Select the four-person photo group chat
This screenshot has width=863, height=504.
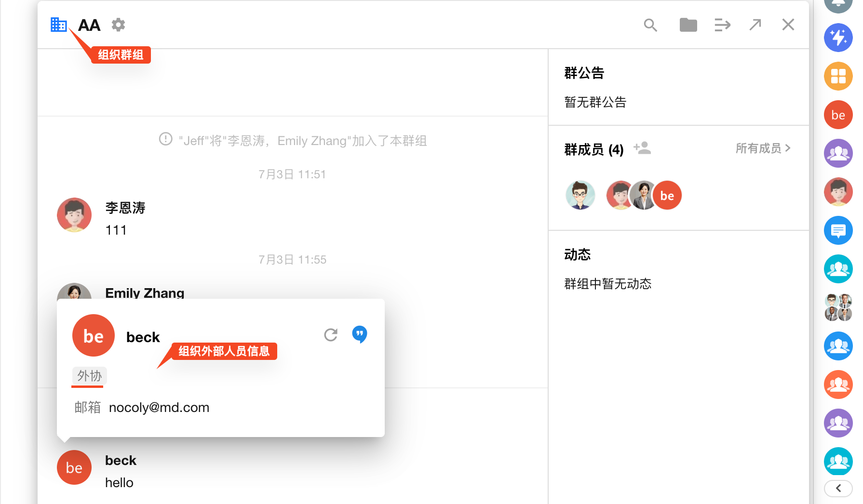point(838,307)
